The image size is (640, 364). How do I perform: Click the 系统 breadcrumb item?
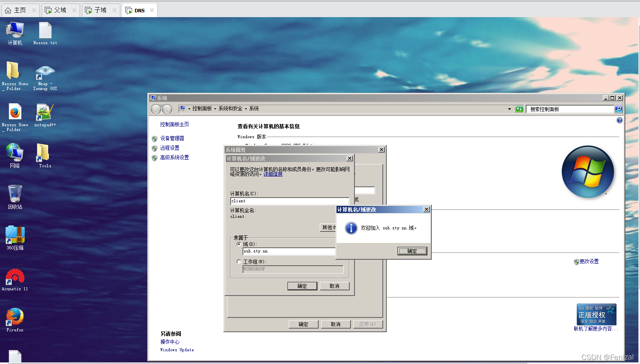click(x=254, y=108)
